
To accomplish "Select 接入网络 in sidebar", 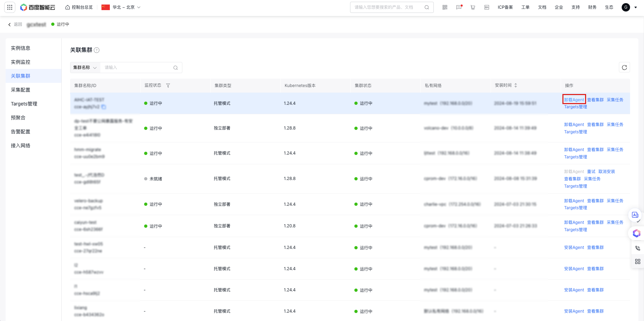I will point(33,146).
